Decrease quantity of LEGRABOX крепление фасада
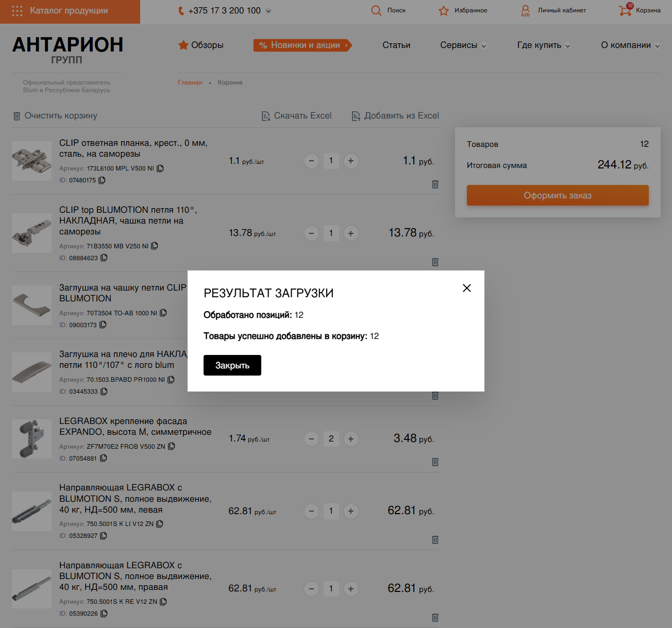 (x=311, y=439)
